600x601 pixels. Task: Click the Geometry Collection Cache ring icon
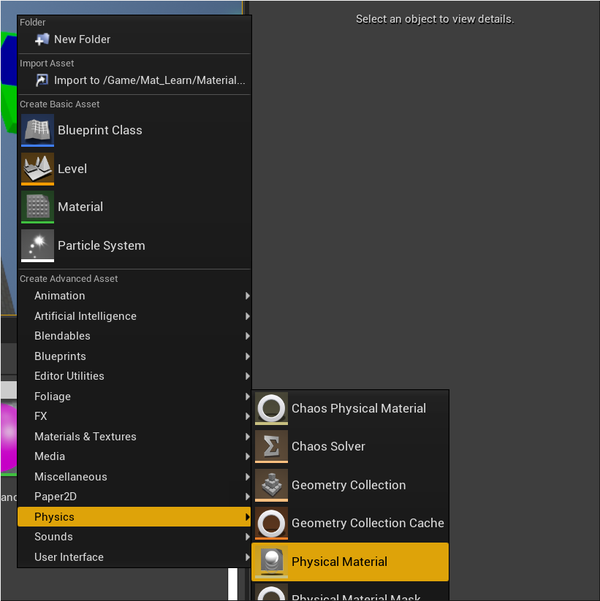[271, 523]
